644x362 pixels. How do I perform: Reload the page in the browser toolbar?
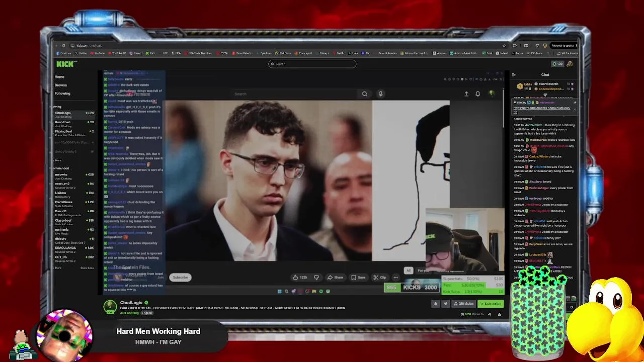coord(63,46)
